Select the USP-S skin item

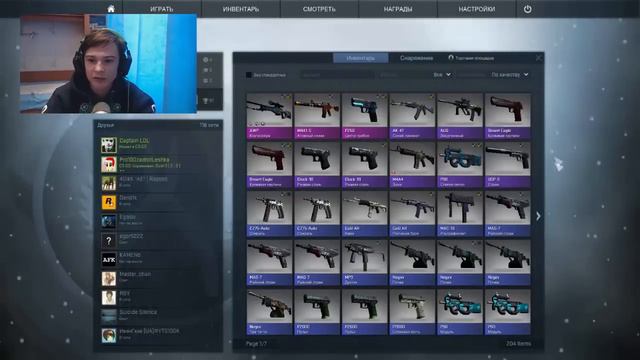(x=507, y=165)
